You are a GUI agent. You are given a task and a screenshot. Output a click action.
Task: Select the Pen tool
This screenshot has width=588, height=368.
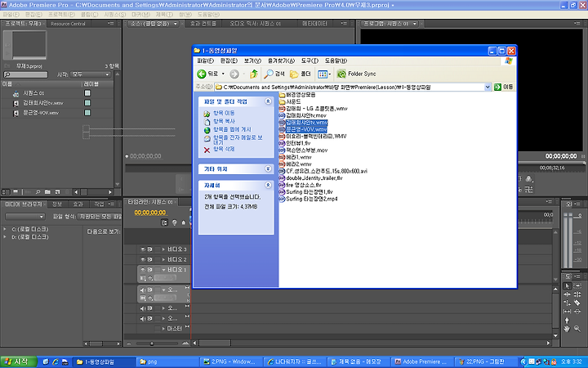tap(567, 320)
